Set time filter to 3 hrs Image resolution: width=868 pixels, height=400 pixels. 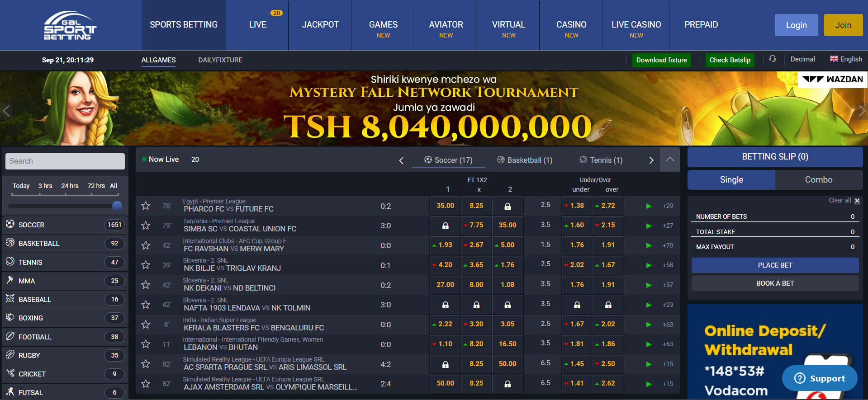[45, 186]
